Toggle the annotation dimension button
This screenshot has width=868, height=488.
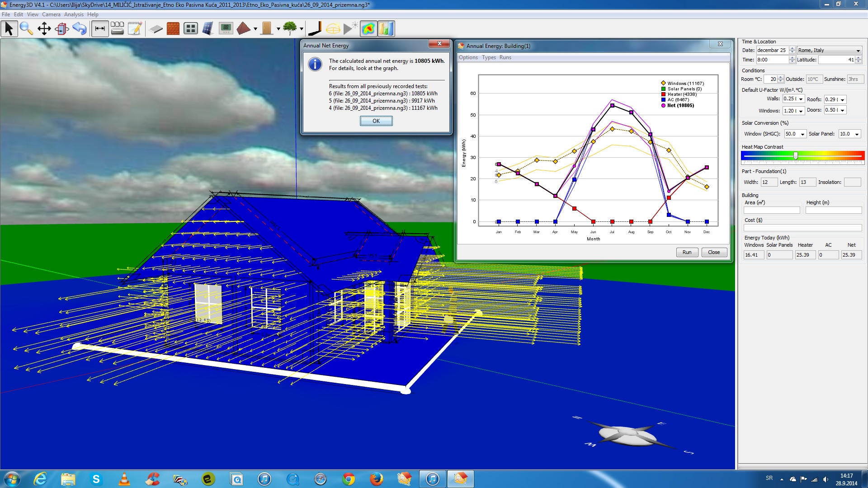(x=99, y=29)
